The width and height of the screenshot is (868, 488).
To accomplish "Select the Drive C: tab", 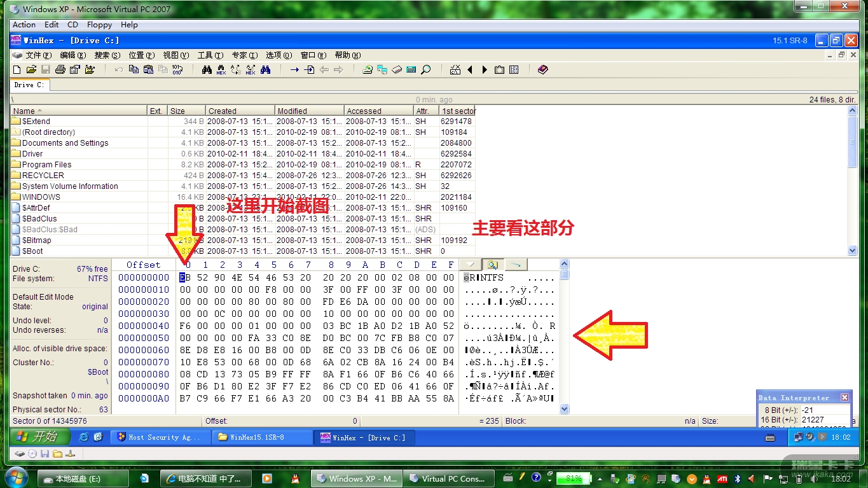I will pyautogui.click(x=29, y=85).
